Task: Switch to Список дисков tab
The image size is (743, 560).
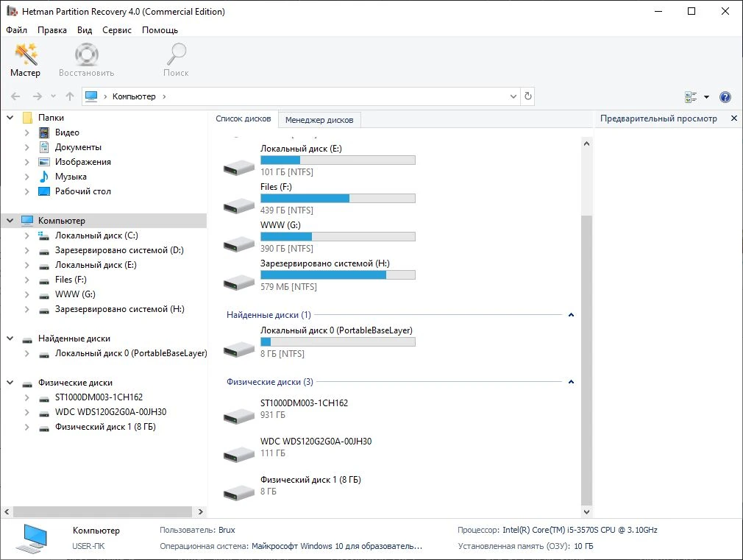Action: coord(243,118)
